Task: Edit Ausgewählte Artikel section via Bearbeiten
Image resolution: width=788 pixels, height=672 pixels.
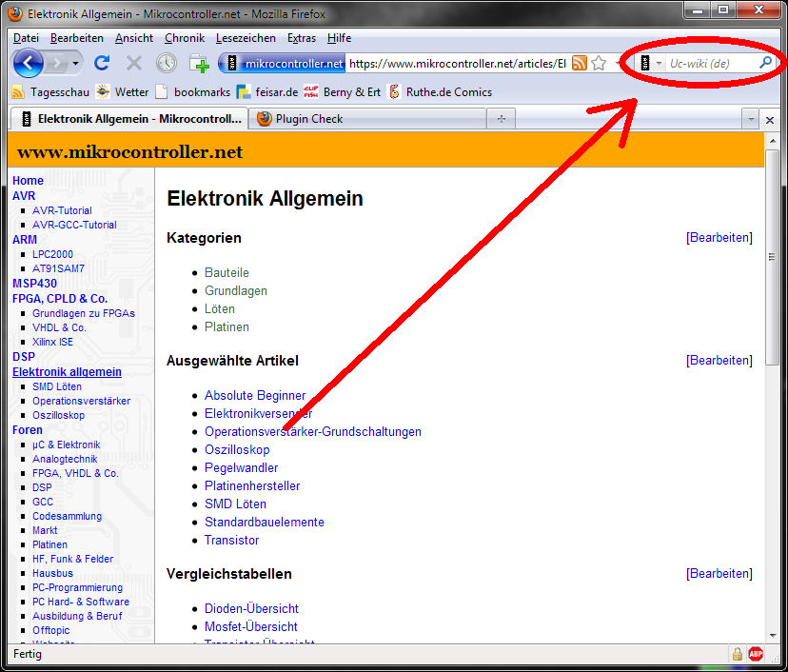Action: [719, 361]
